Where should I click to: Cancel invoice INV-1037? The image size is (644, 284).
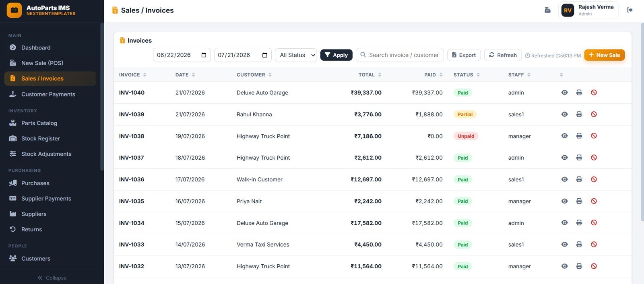(x=594, y=158)
